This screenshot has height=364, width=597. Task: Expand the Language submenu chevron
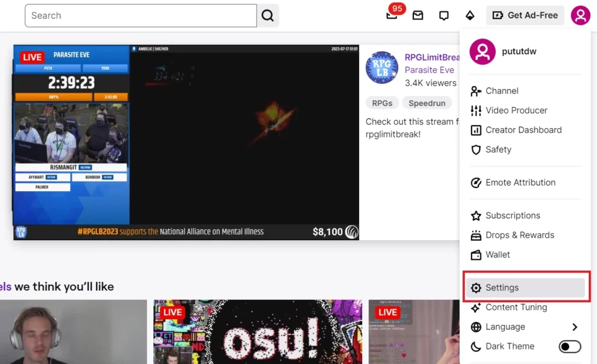[574, 327]
